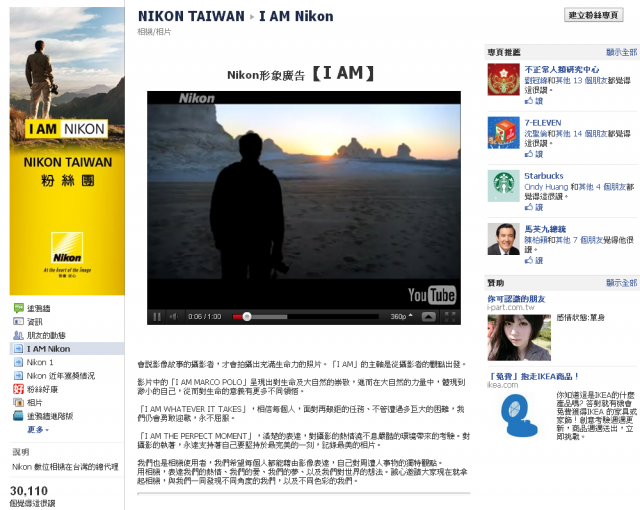The image size is (640, 510).
Task: Toggle fullscreen on the video player
Action: pos(450,317)
